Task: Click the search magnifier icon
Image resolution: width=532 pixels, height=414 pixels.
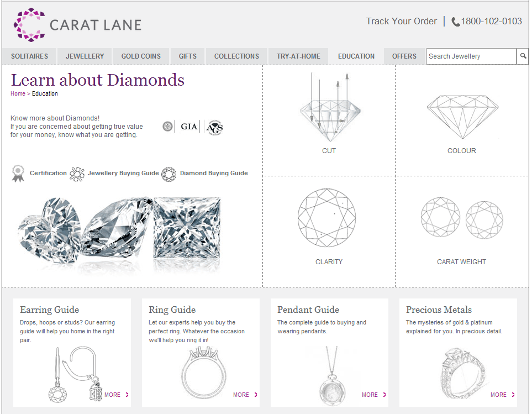Action: [x=523, y=56]
